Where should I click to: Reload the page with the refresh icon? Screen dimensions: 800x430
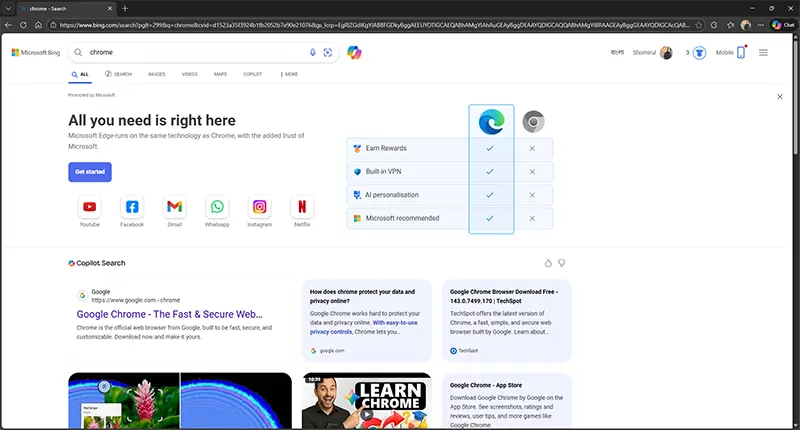click(23, 24)
